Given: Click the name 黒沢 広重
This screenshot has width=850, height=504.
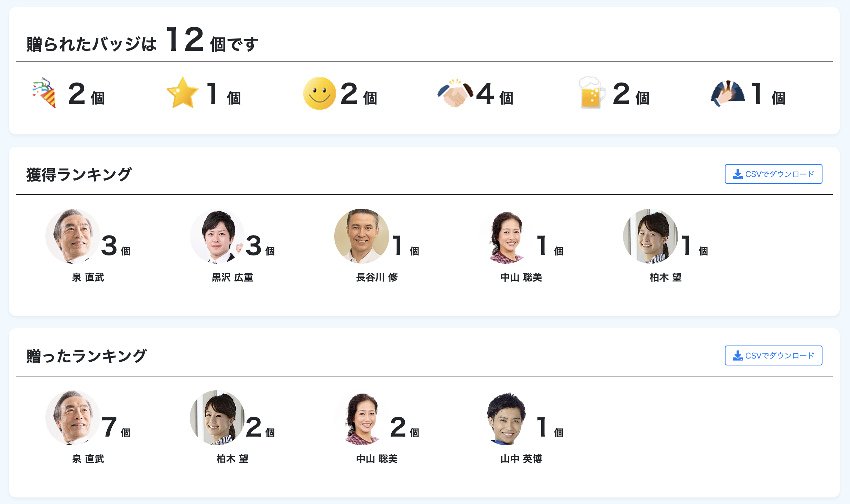Looking at the screenshot, I should pos(232,277).
